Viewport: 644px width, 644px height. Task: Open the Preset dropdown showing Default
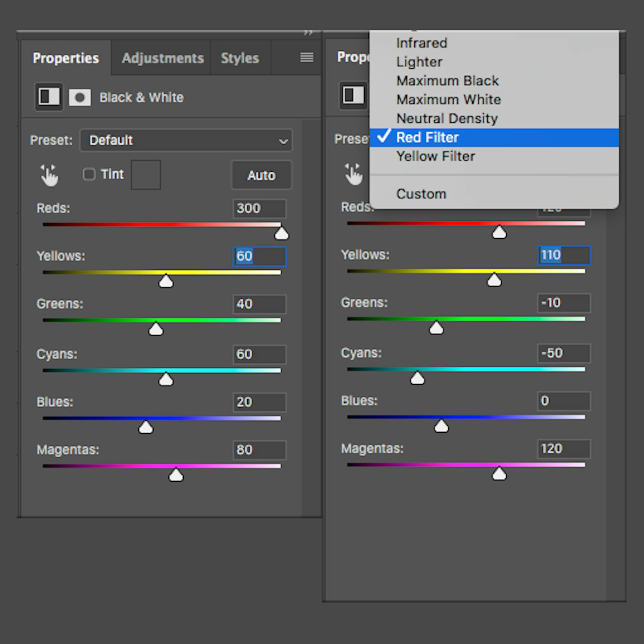tap(186, 140)
